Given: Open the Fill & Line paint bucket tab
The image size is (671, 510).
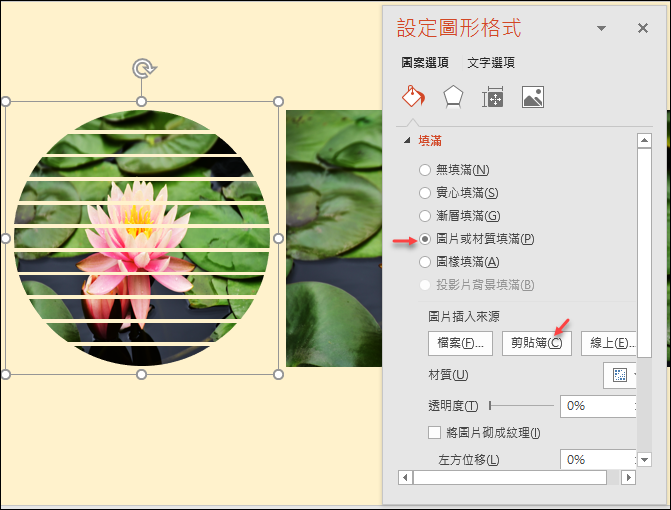Looking at the screenshot, I should (x=413, y=96).
